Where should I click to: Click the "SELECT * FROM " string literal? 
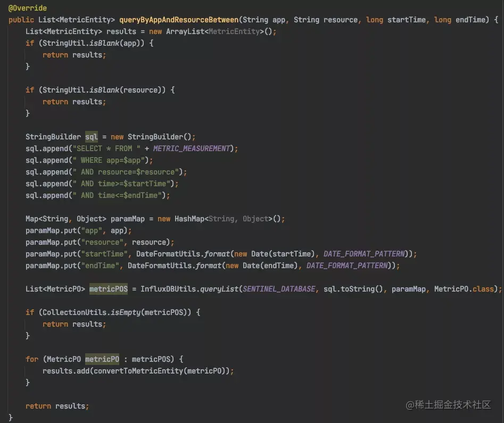tap(106, 148)
